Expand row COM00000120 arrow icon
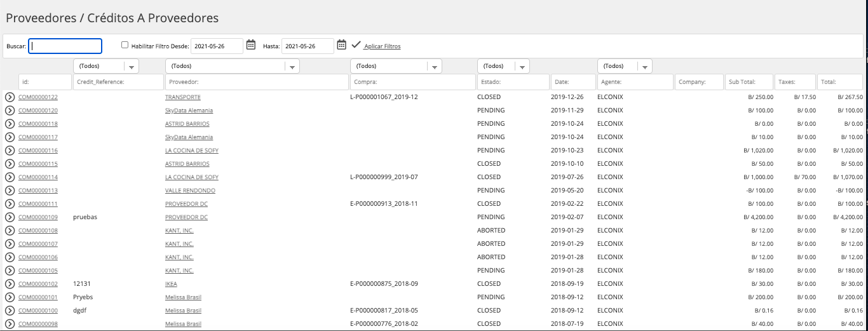The height and width of the screenshot is (331, 868). point(10,111)
